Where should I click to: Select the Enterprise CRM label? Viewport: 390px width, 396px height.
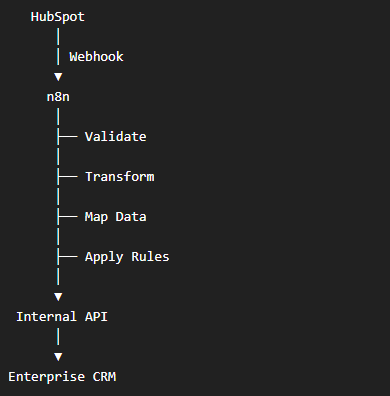[62, 377]
